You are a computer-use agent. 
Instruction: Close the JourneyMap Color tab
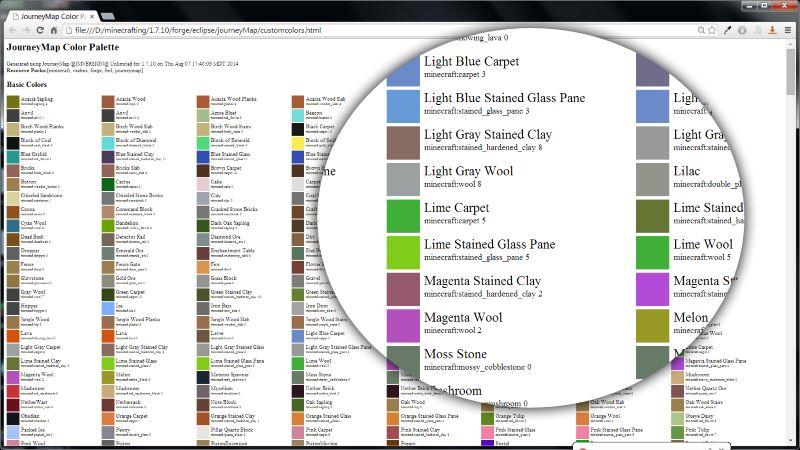92,16
